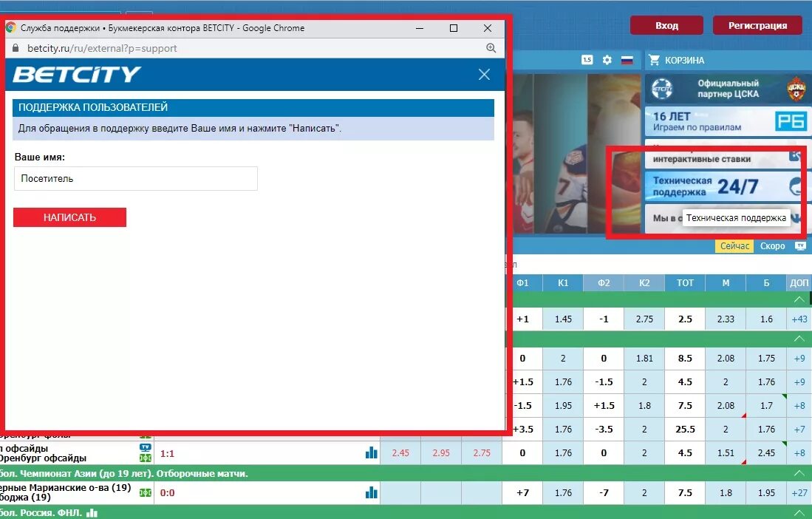Select over odds 1.7 with green marker

tap(766, 406)
